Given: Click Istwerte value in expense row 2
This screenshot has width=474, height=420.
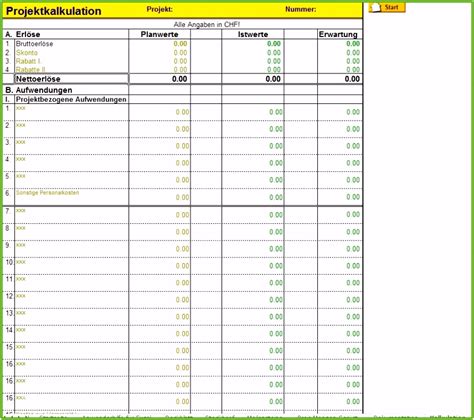Looking at the screenshot, I should 276,129.
